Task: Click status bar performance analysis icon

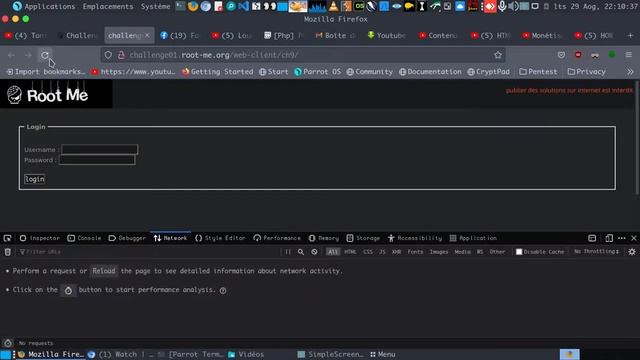Action: [x=8, y=343]
